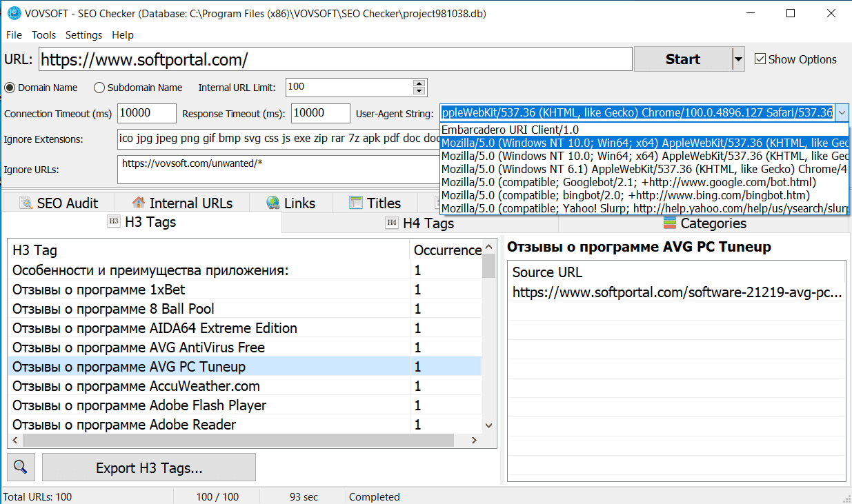The width and height of the screenshot is (852, 504).
Task: Choose the Googlebot/2.1 user agent option
Action: pos(644,182)
